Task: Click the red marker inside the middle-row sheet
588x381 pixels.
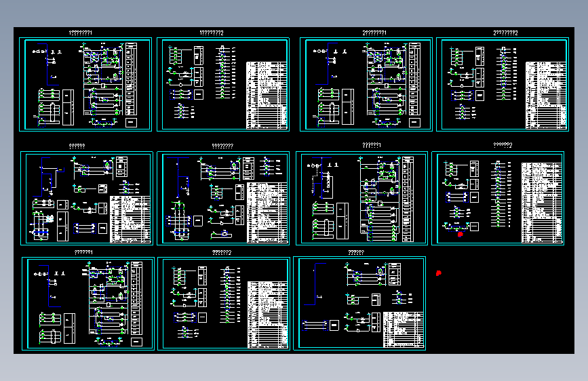Action: [x=460, y=235]
